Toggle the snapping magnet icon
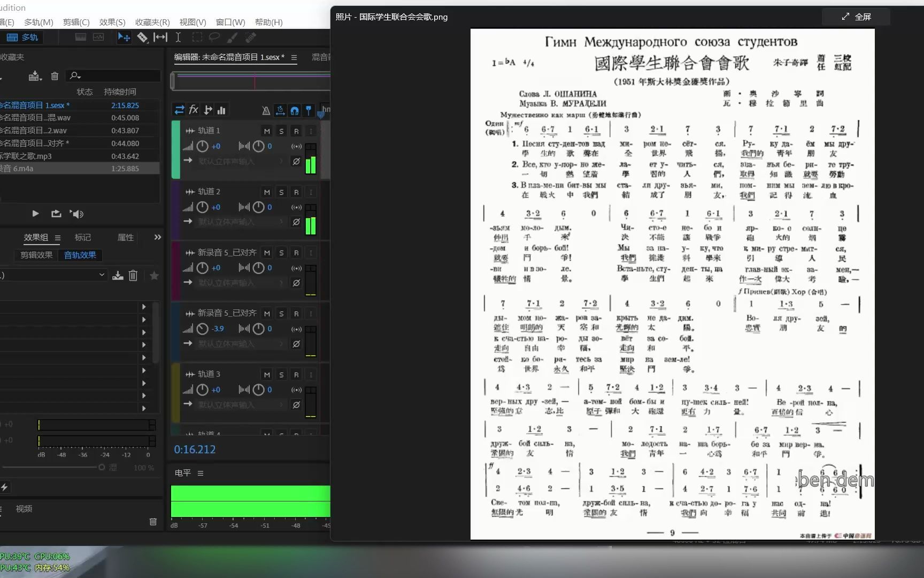 295,110
